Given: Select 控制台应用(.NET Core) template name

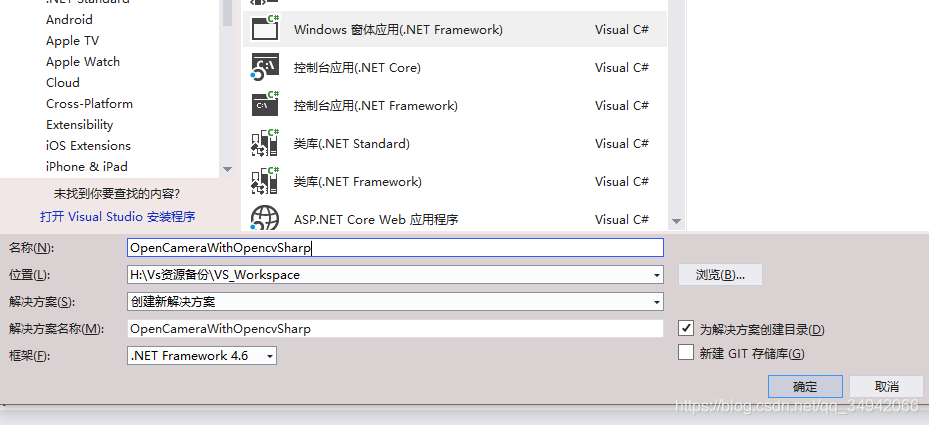Looking at the screenshot, I should [357, 68].
